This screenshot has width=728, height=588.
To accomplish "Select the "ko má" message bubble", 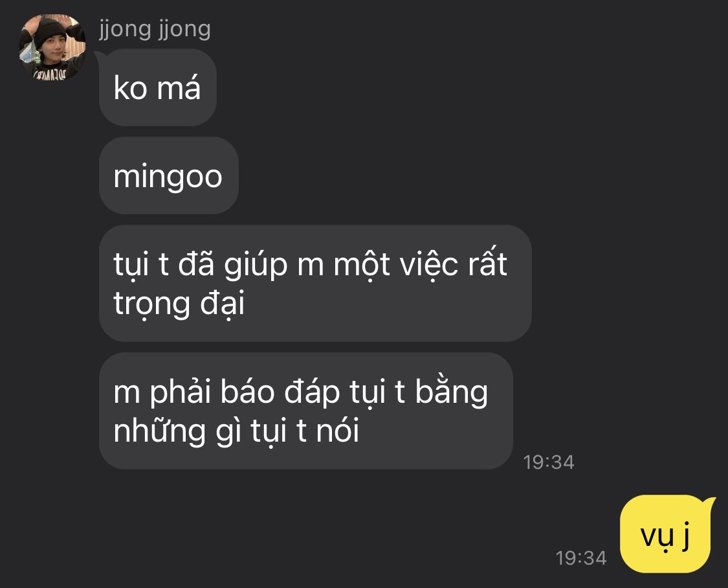I will [x=158, y=87].
